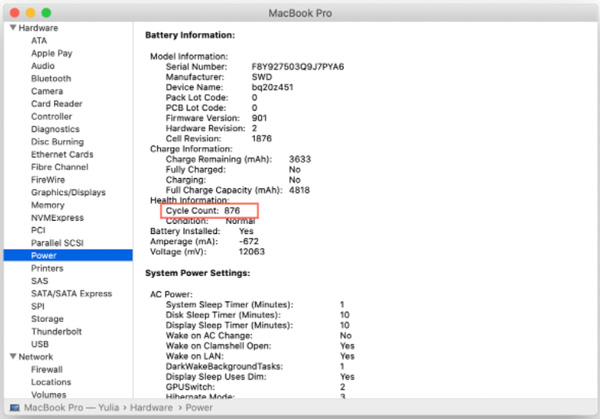Click the Voltage value 12063
Image resolution: width=600 pixels, height=419 pixels.
pos(252,252)
